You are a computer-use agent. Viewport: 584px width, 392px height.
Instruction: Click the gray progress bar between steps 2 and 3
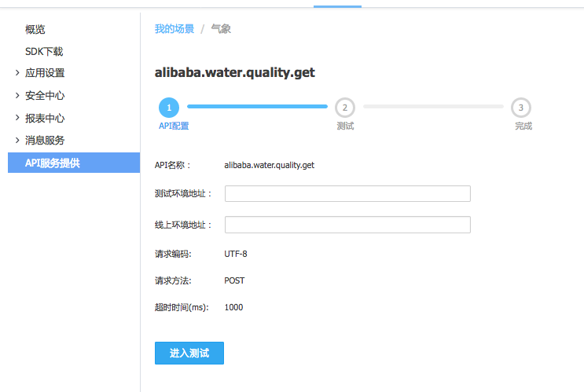(x=433, y=106)
